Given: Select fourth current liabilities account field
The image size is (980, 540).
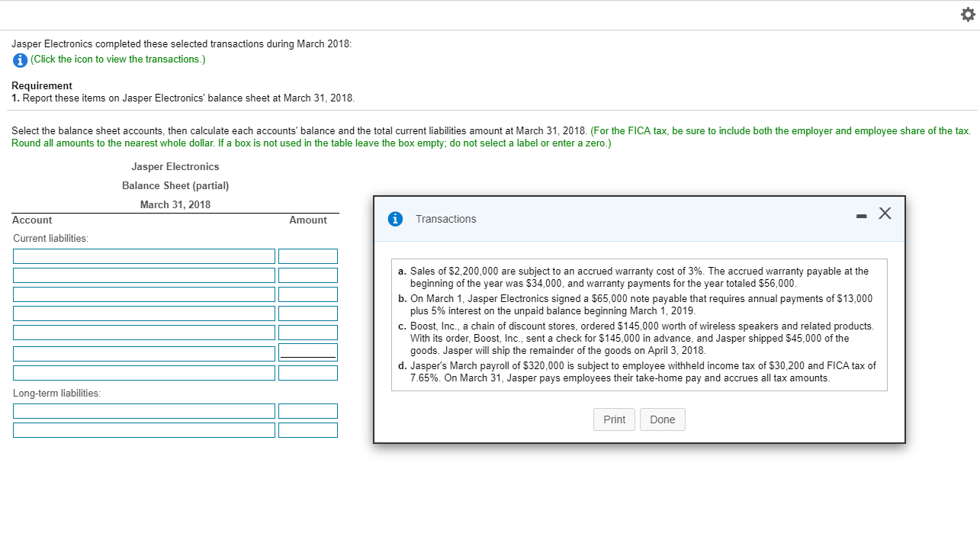Looking at the screenshot, I should pyautogui.click(x=144, y=313).
